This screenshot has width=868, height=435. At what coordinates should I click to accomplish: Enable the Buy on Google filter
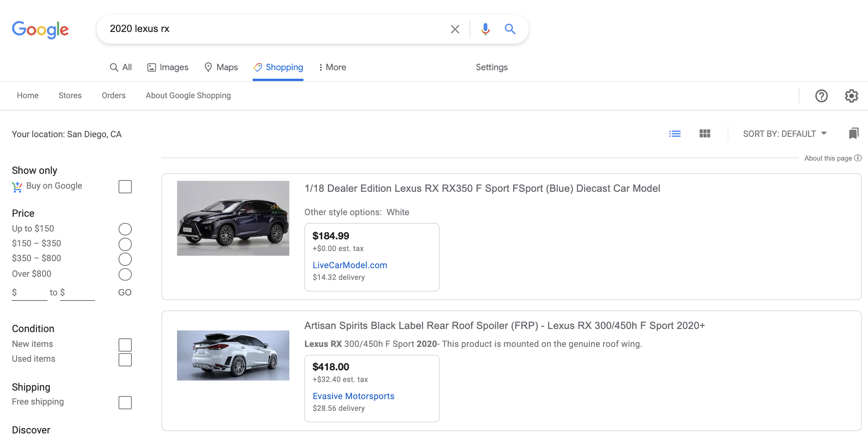[x=125, y=187]
